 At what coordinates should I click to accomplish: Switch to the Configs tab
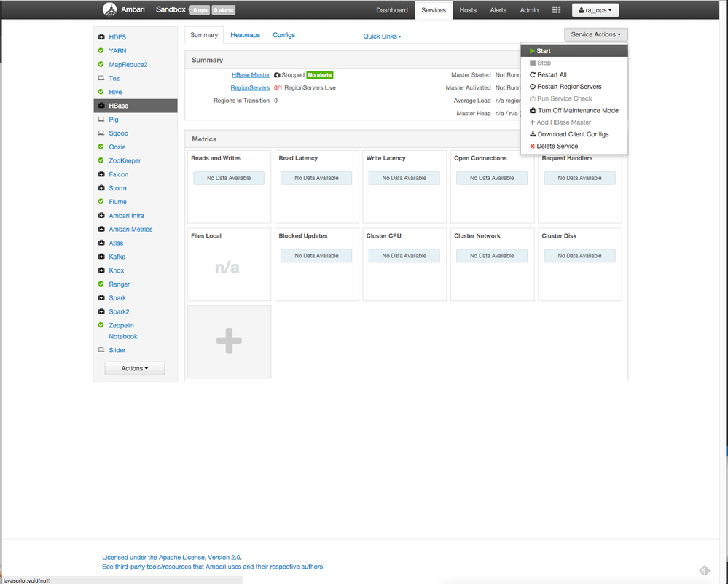283,35
